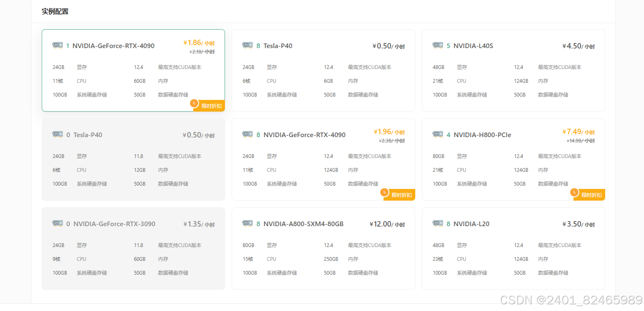Click GPU icon on NVIDIA-L20 card

coord(438,223)
